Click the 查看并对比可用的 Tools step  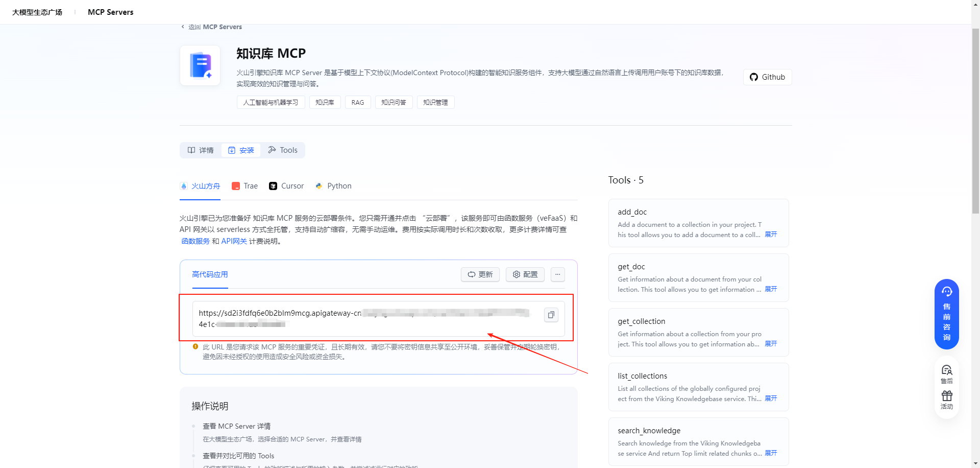[x=238, y=456]
